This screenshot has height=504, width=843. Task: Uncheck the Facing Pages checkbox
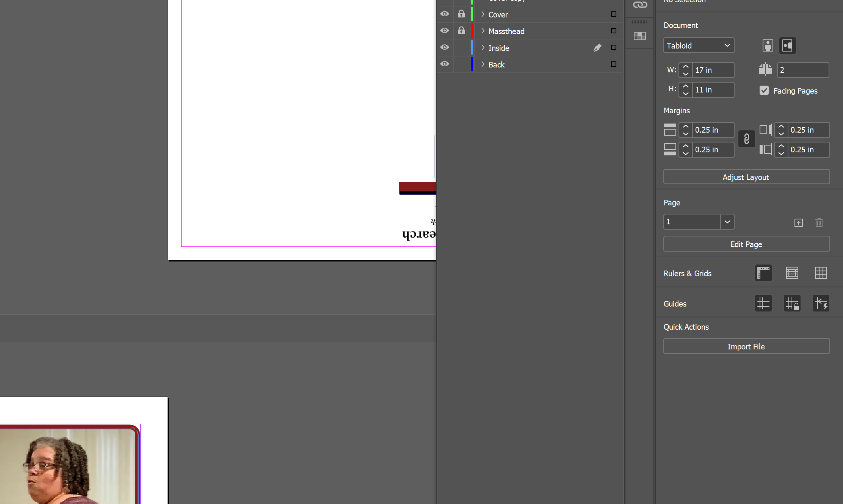pos(764,90)
